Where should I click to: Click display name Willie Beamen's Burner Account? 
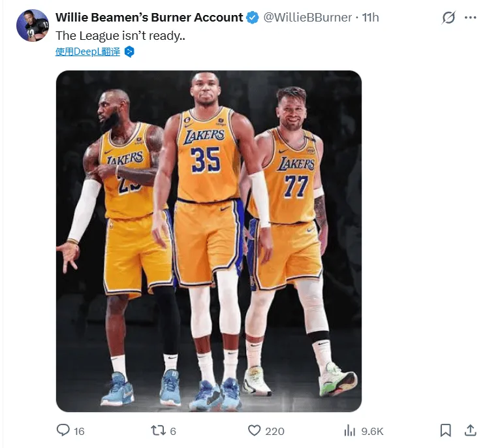tap(149, 18)
